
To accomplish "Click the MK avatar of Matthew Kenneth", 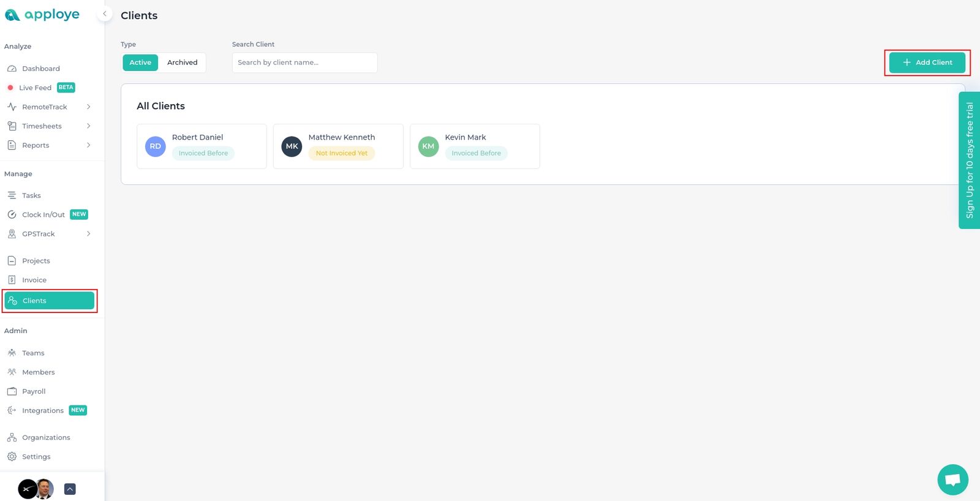I will [292, 146].
